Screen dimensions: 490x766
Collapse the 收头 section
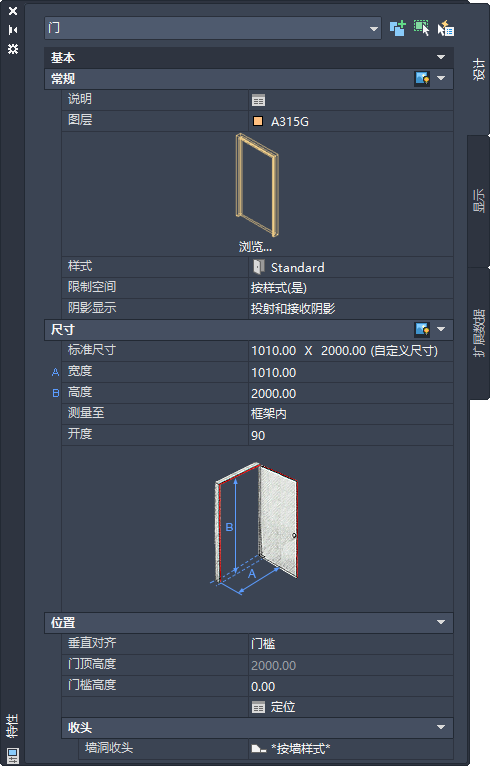tap(441, 727)
